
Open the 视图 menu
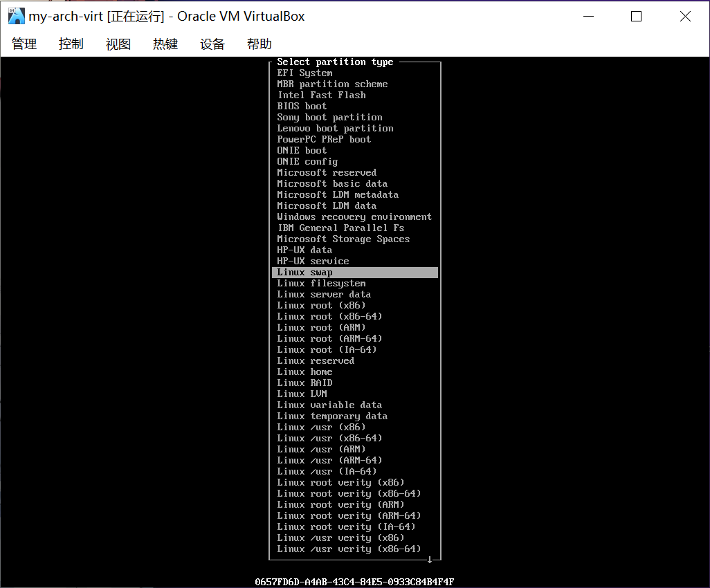pos(118,44)
